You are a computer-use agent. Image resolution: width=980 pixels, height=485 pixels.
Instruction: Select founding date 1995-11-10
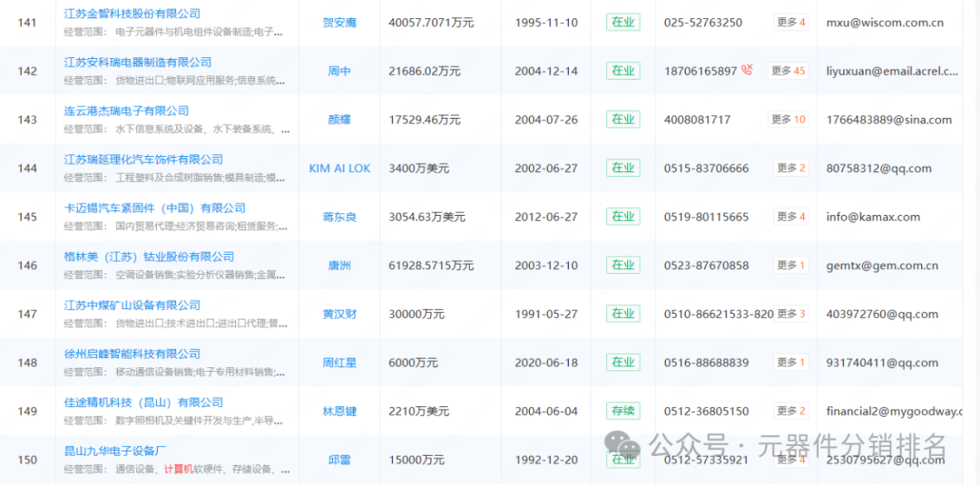tap(546, 23)
